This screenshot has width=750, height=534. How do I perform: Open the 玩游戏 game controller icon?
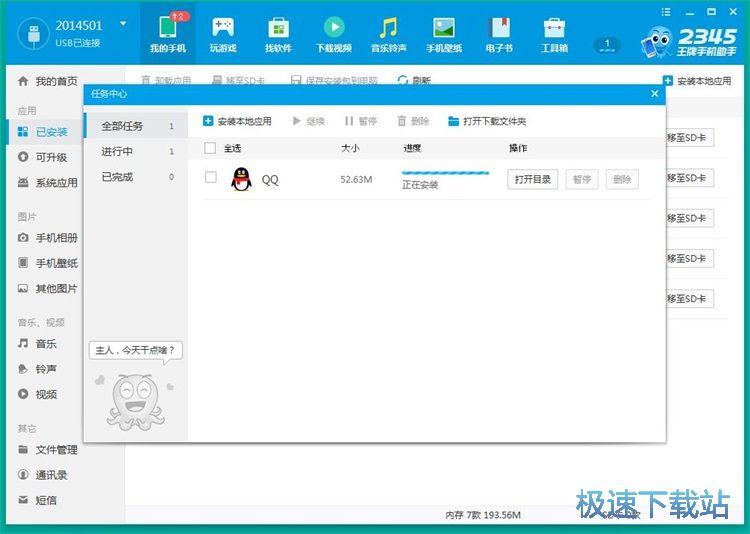point(223,27)
